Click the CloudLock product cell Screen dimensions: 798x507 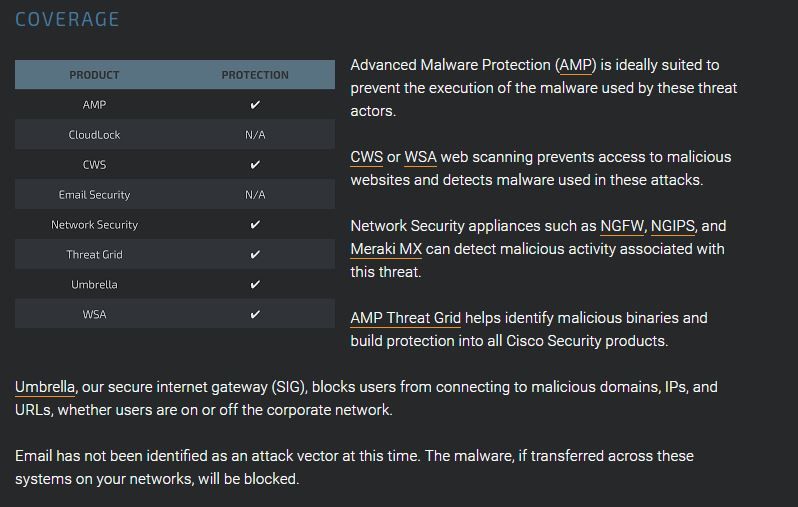[x=95, y=135]
